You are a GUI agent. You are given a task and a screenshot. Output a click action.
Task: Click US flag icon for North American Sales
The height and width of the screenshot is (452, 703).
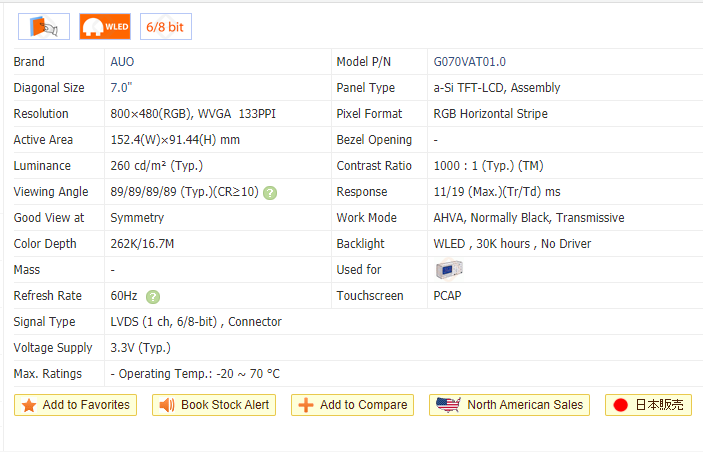click(x=448, y=405)
